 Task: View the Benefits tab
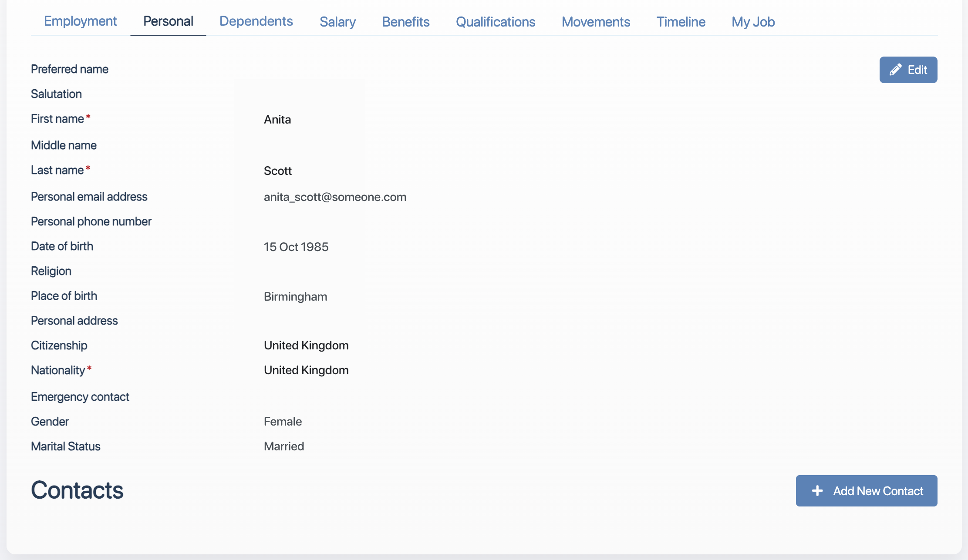pyautogui.click(x=405, y=21)
